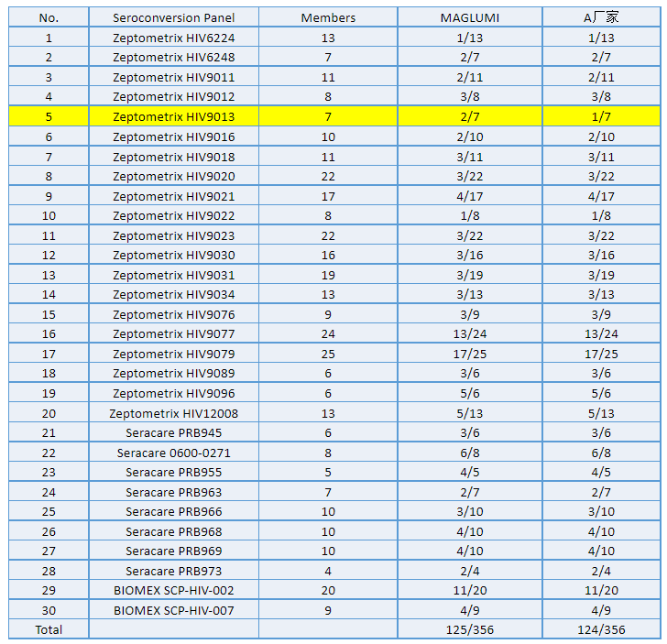Click the yellow 1/7 cell under A厂家
The height and width of the screenshot is (644, 667).
[601, 116]
